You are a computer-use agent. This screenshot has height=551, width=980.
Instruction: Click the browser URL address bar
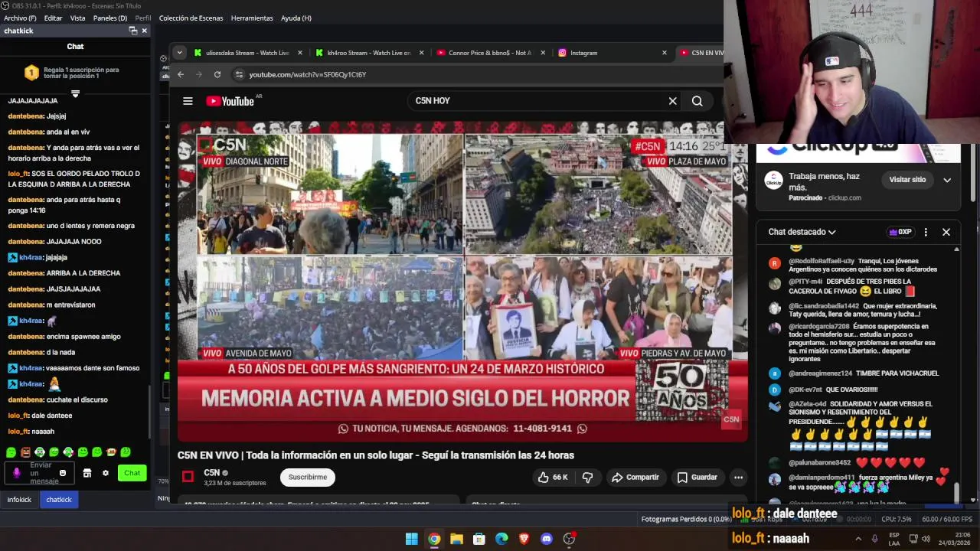tap(475, 74)
